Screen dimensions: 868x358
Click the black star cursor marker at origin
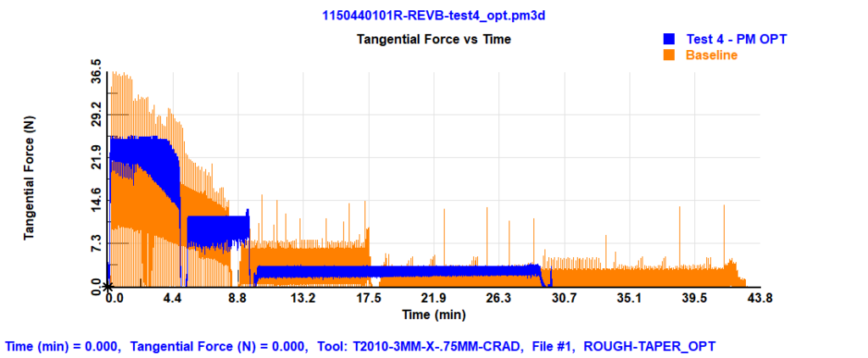tap(108, 288)
